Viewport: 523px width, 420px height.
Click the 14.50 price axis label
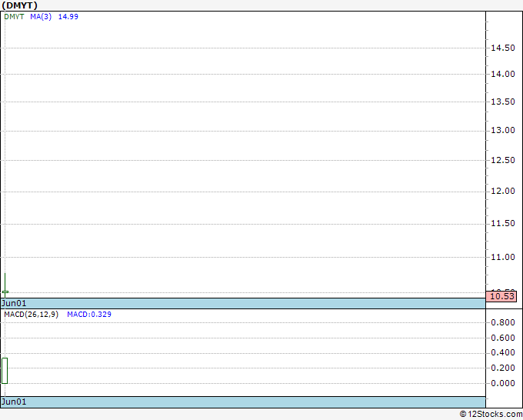pyautogui.click(x=503, y=48)
